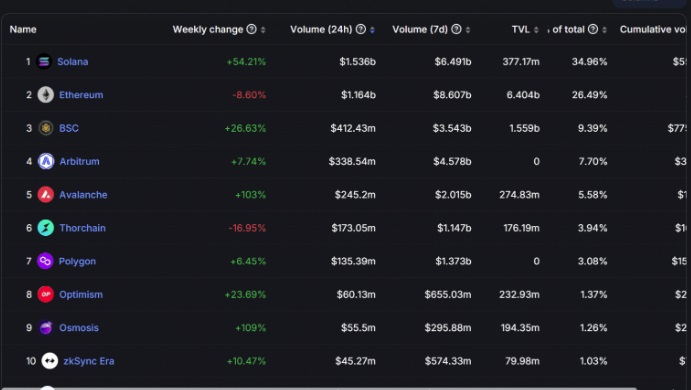Open the Ethereum chain link

[81, 95]
